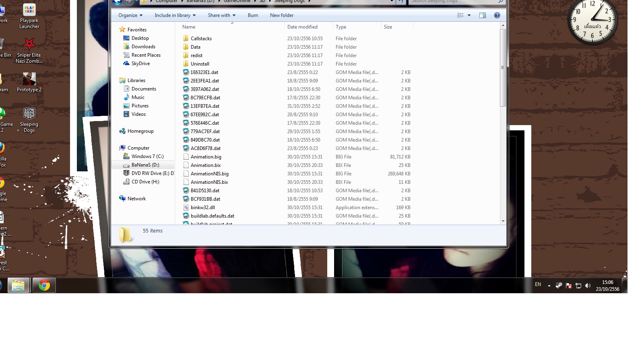Toggle the preview pane button
The height and width of the screenshot is (362, 644).
coord(482,15)
